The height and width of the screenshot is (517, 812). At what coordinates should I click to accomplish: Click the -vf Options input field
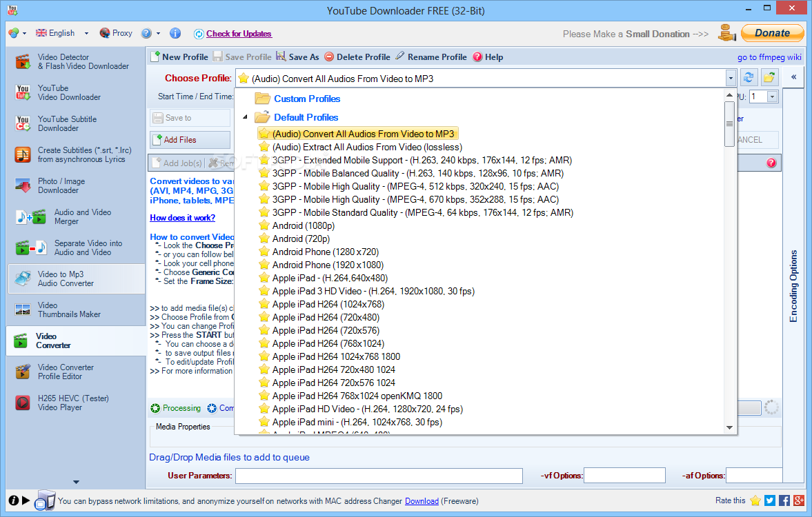pyautogui.click(x=624, y=476)
